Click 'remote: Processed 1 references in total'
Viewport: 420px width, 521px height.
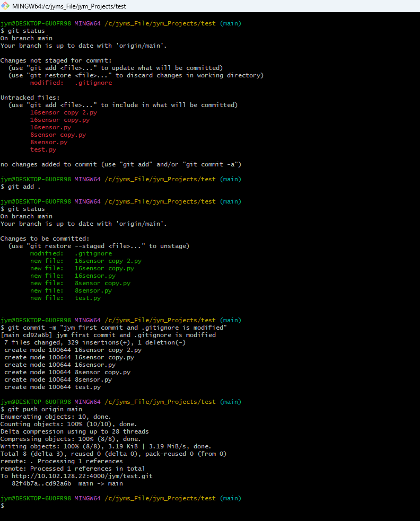(73, 469)
